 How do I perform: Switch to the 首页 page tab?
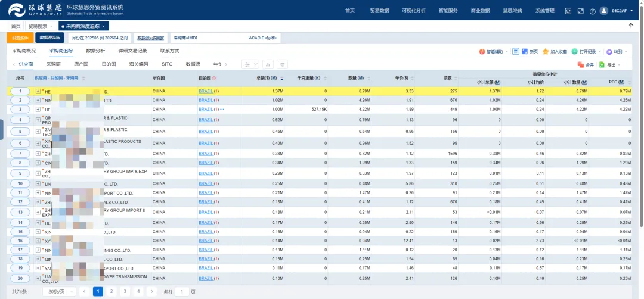(16, 26)
